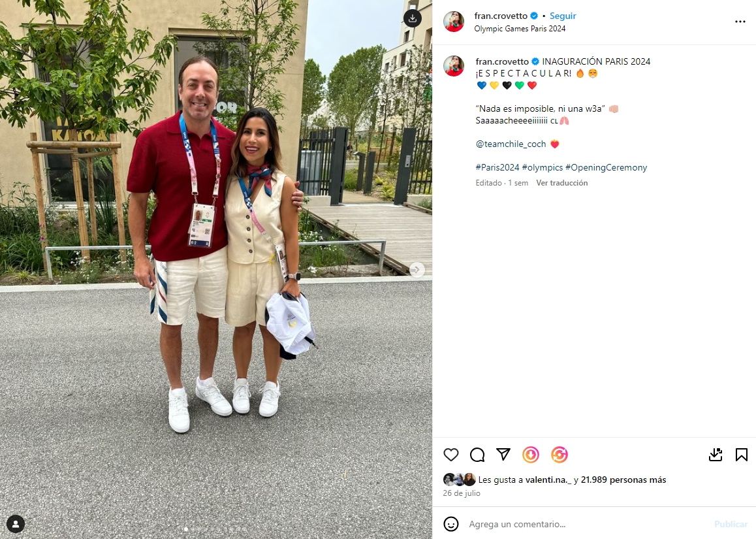
Task: Open the emoji picker in comment box
Action: click(451, 524)
